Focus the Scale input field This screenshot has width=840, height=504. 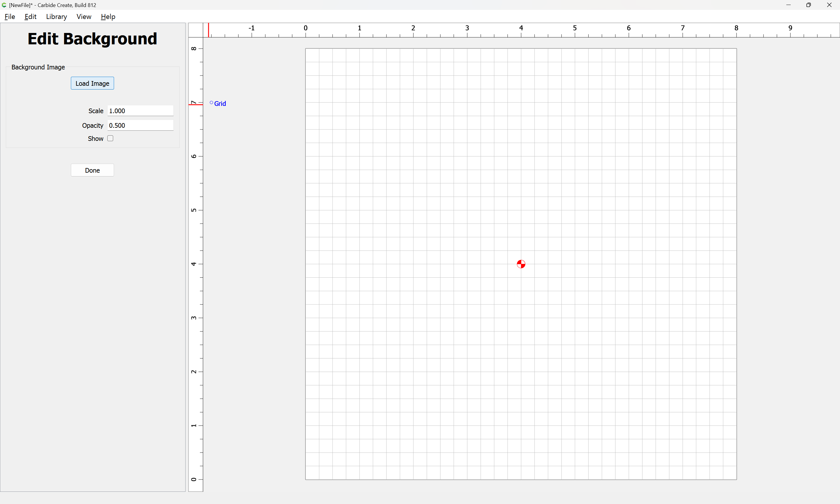point(140,111)
